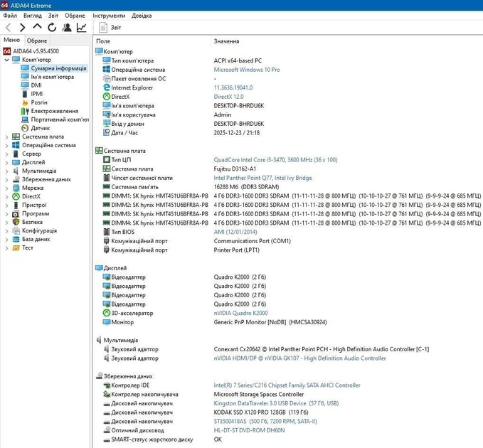Select the Fujitsu D3162-A1 value
This screenshot has height=448, width=483.
pyautogui.click(x=235, y=169)
